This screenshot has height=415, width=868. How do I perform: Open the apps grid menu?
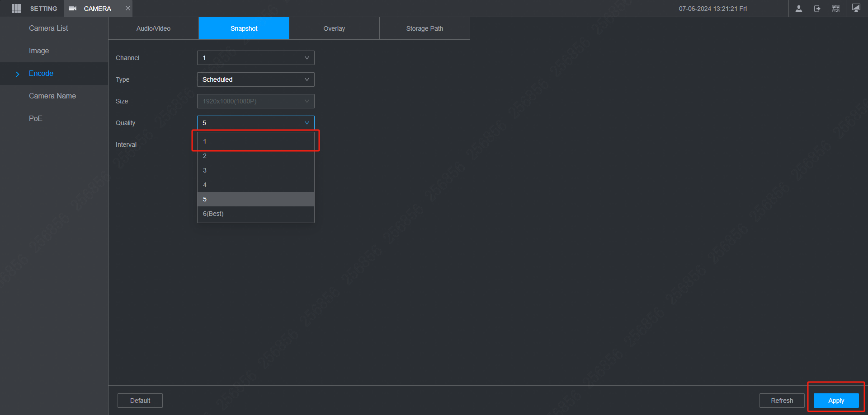point(16,8)
